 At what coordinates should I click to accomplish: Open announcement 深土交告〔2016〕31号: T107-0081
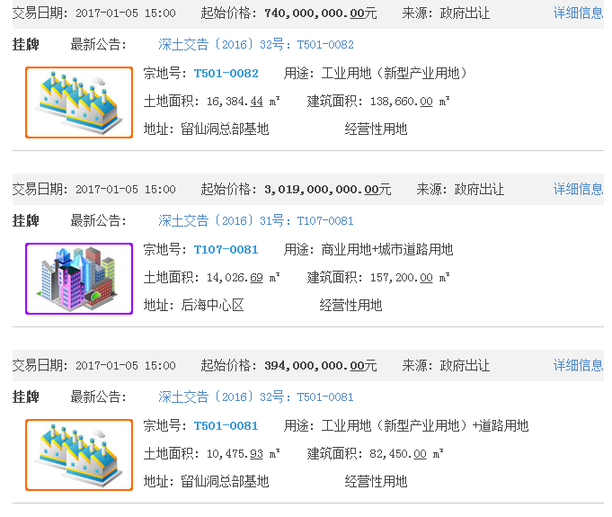point(256,221)
